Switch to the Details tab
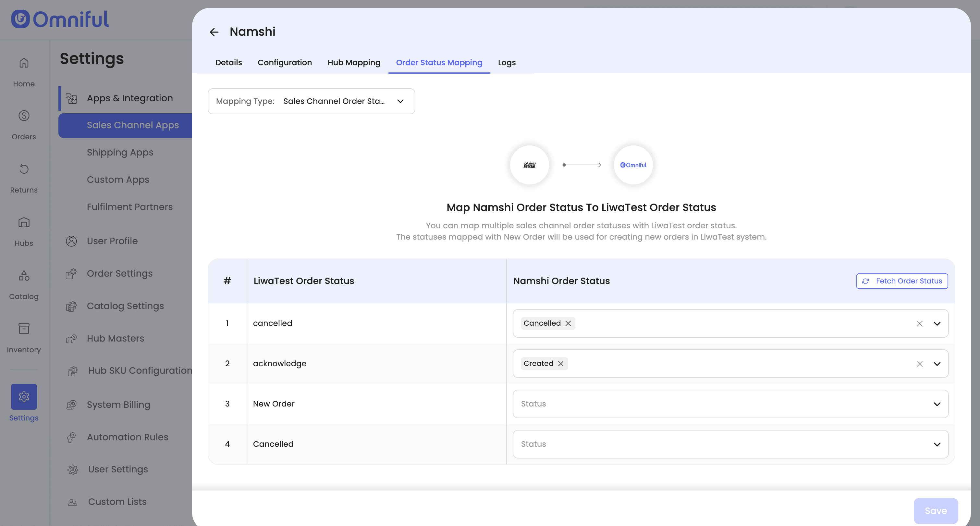This screenshot has height=526, width=980. (x=229, y=62)
